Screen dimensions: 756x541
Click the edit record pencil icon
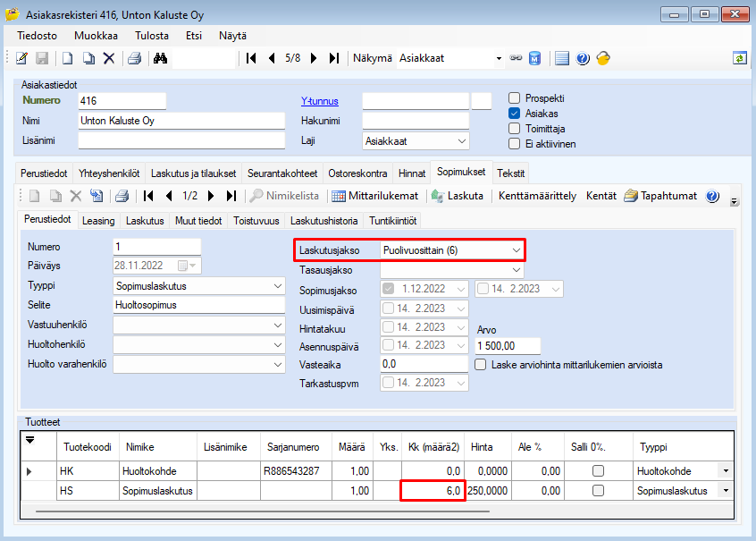tap(21, 58)
